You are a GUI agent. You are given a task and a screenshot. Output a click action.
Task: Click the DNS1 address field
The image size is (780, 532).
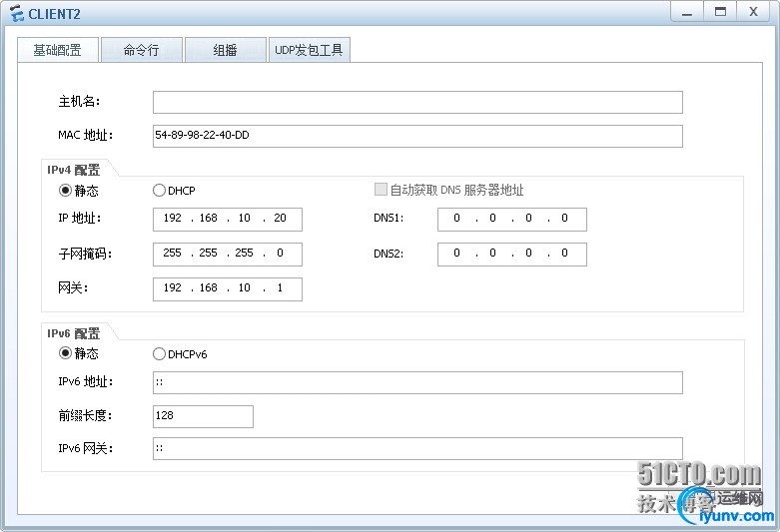(x=512, y=219)
